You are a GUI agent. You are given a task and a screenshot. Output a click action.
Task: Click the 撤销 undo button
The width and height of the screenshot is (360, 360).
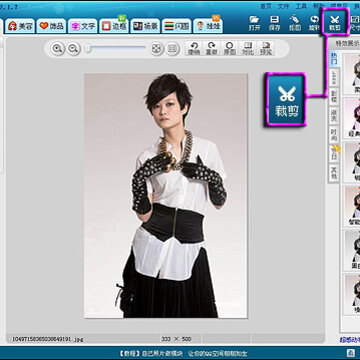tap(193, 48)
